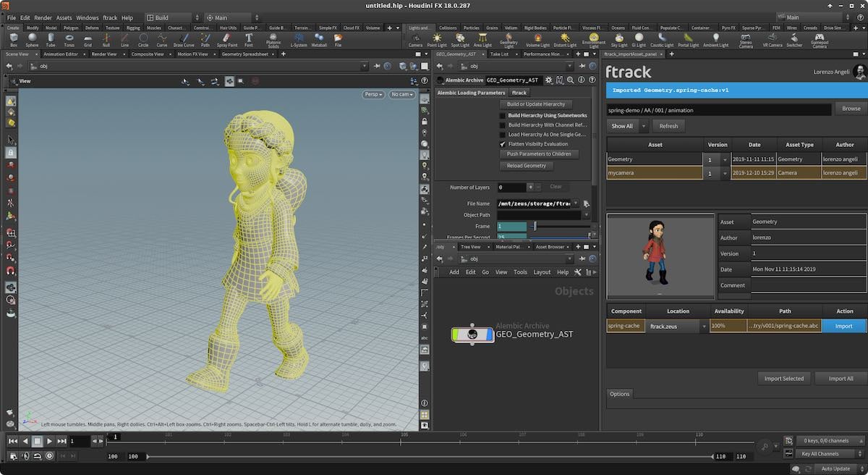Select the Grid shelf tool
Screen dimensions: 868x475
tap(88, 40)
